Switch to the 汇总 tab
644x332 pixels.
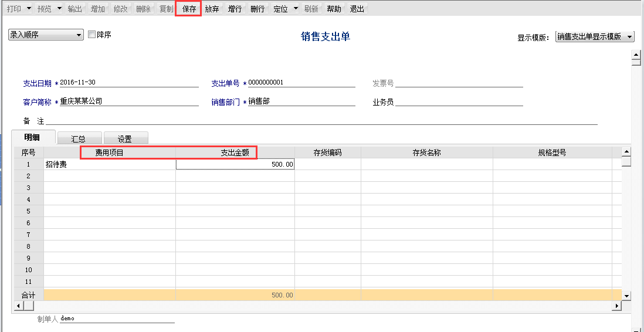click(x=79, y=138)
